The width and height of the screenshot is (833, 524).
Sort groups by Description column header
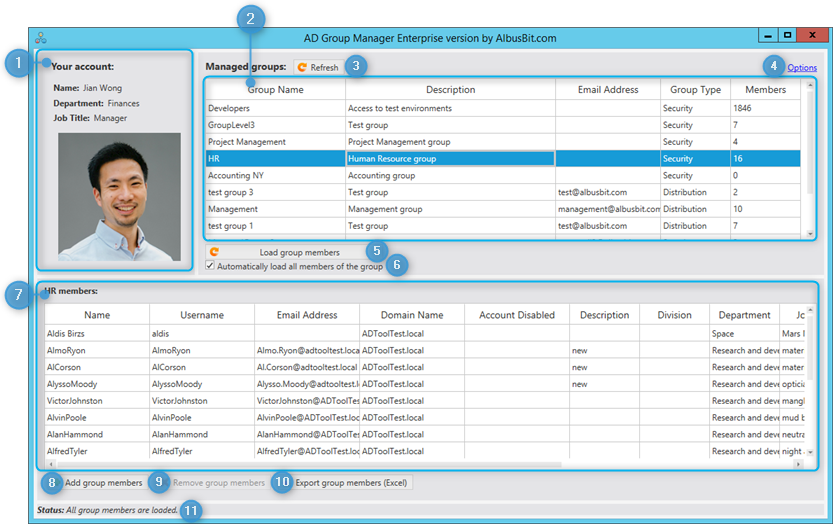coord(450,89)
